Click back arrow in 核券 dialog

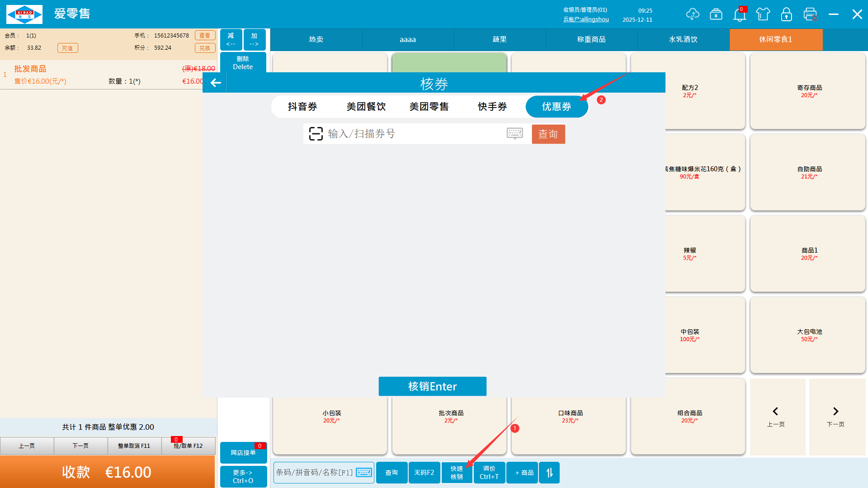coord(216,83)
